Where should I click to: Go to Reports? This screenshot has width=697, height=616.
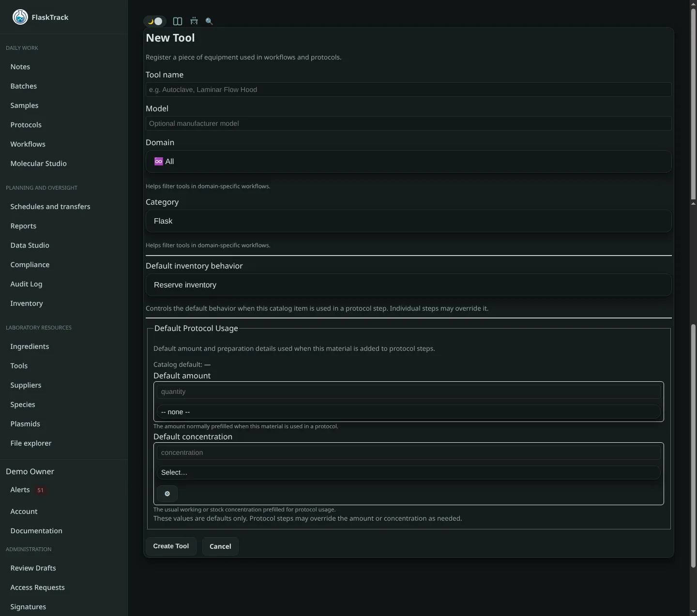23,226
